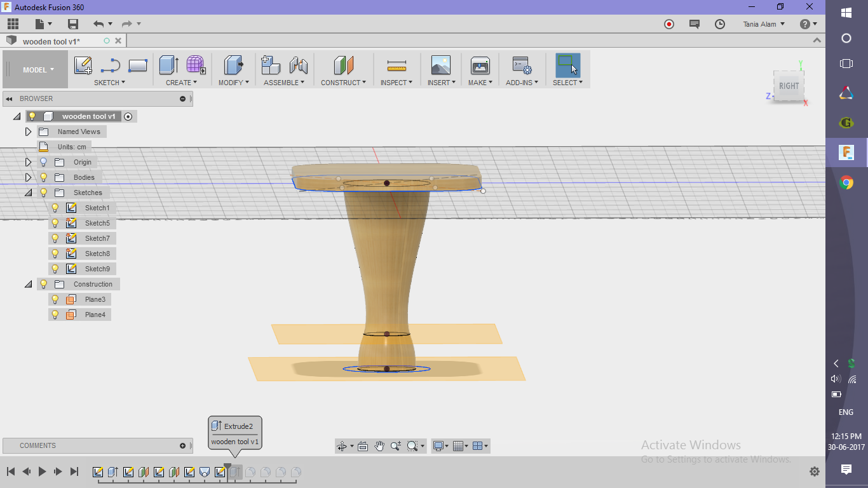
Task: Expand the Bodies folder
Action: pyautogui.click(x=28, y=177)
